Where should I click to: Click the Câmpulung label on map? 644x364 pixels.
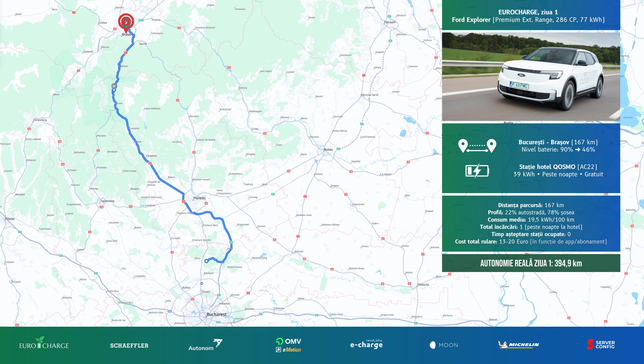click(40, 120)
